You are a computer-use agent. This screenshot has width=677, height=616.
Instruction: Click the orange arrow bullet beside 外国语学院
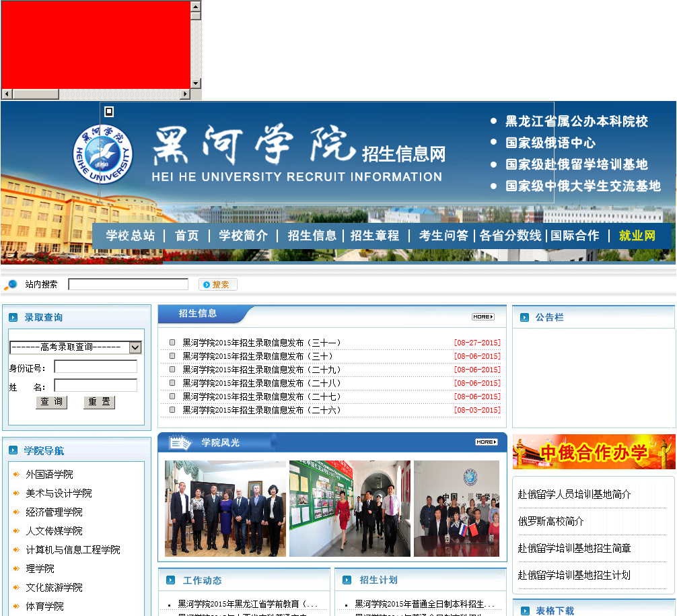(16, 475)
